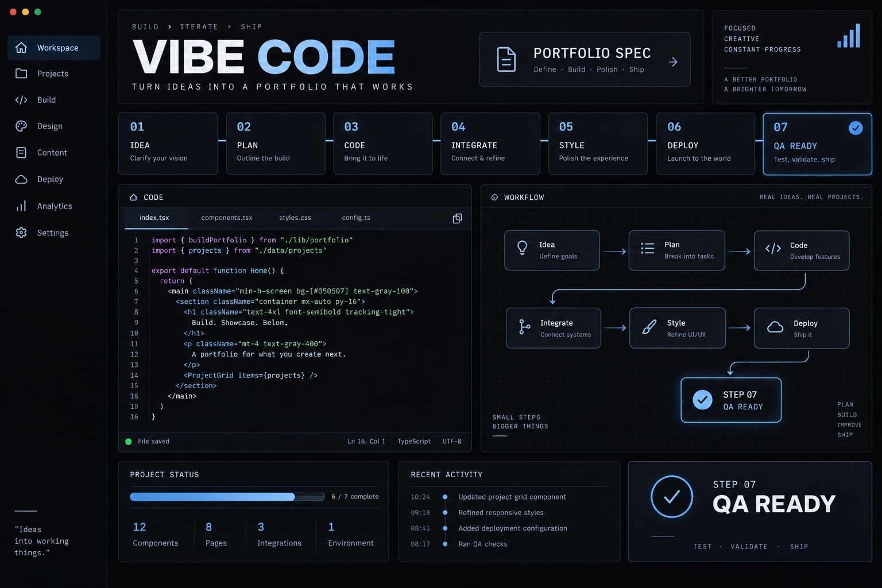
Task: Click the checkmark on step 07 card
Action: [x=856, y=128]
